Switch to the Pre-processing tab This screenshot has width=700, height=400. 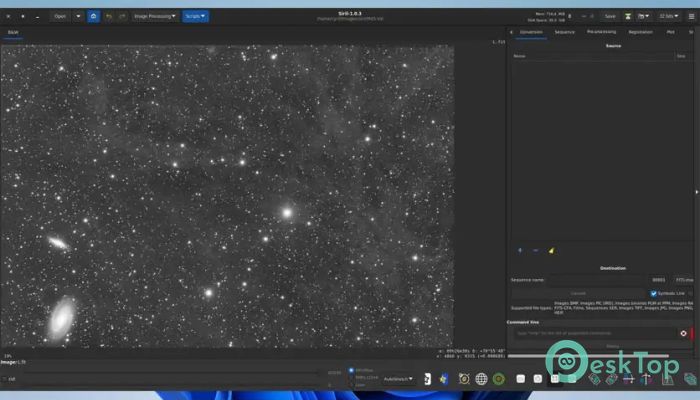click(x=601, y=32)
